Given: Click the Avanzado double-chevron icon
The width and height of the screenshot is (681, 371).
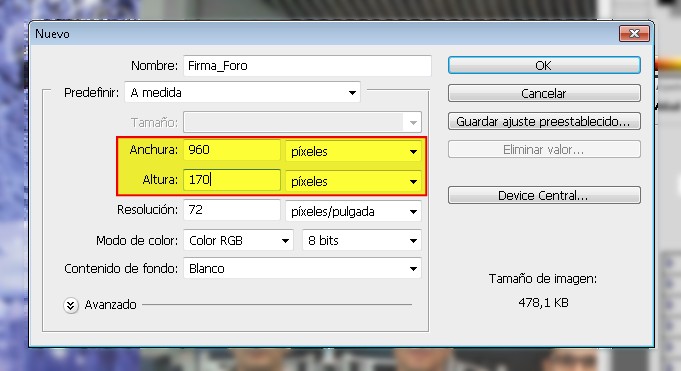Looking at the screenshot, I should 70,305.
